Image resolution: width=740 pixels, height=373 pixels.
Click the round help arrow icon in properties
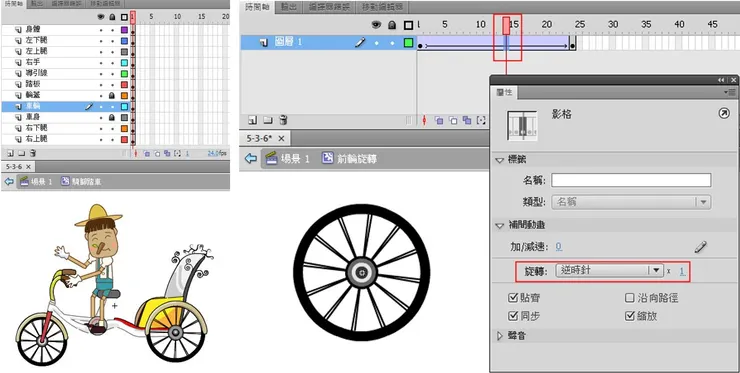[x=723, y=113]
